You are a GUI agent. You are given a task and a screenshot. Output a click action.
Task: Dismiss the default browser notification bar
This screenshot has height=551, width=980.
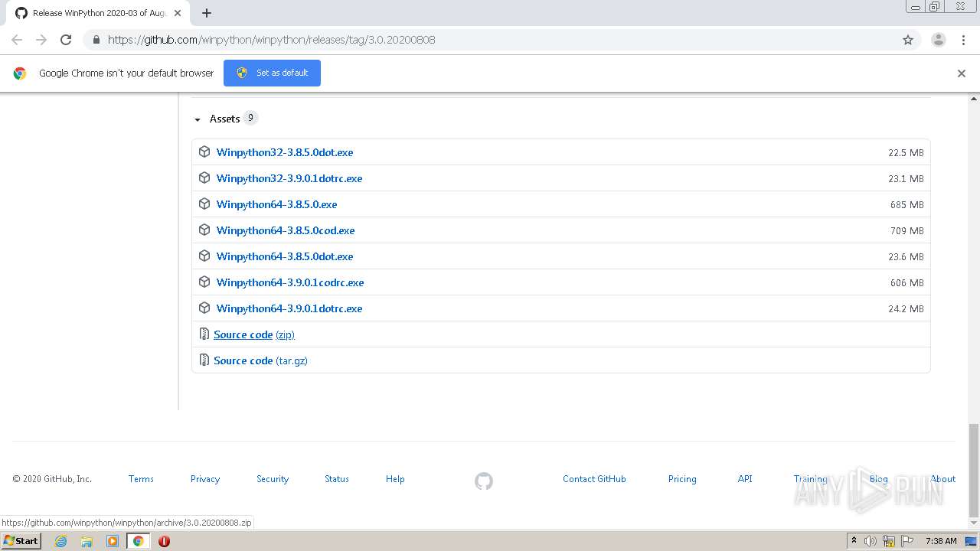pos(962,73)
